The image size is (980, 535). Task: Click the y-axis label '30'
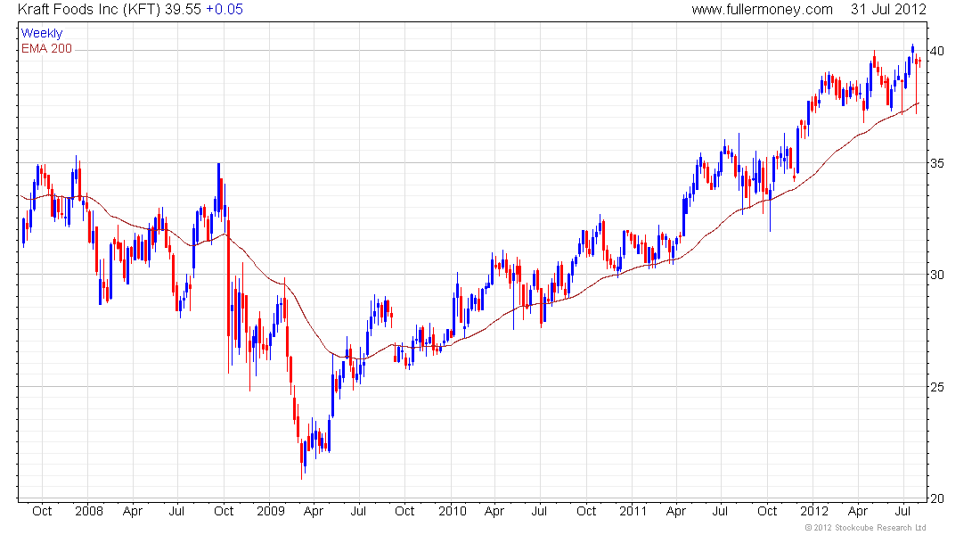(x=937, y=275)
